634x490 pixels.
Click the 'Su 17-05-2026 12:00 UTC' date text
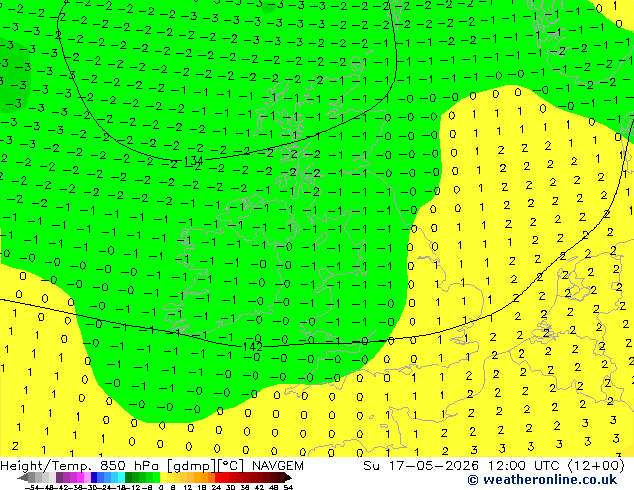tap(463, 466)
